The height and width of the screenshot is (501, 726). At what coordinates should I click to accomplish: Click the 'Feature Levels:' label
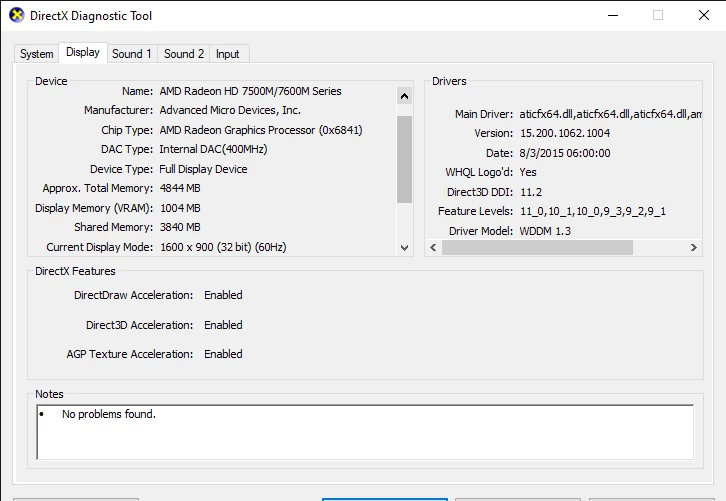[476, 212]
